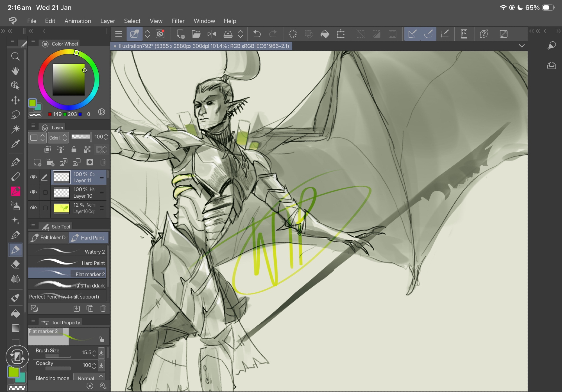562x392 pixels.
Task: Hide Layer 10 using eye icon
Action: (x=33, y=192)
